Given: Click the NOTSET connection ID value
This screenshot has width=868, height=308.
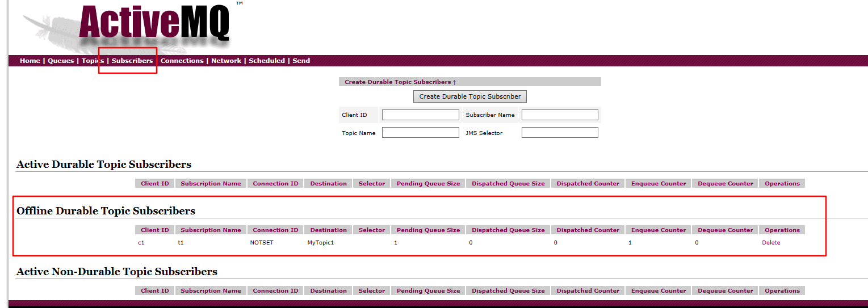Looking at the screenshot, I should (262, 243).
